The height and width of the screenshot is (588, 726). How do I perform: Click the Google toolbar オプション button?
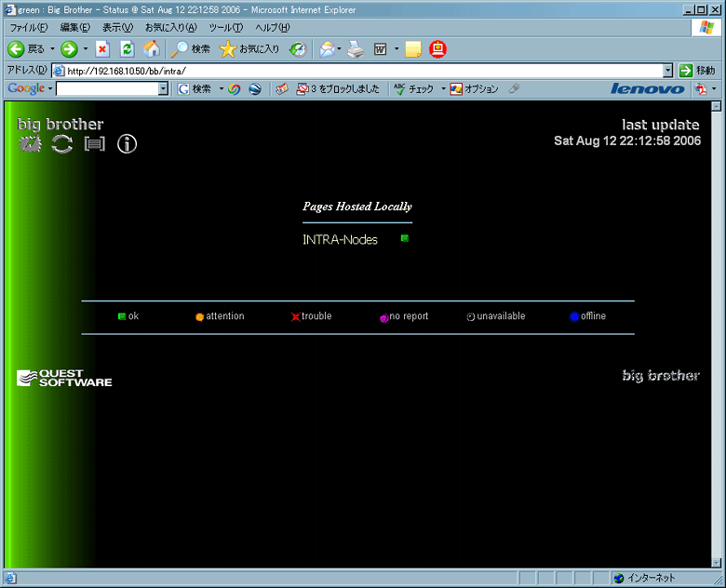[x=475, y=89]
